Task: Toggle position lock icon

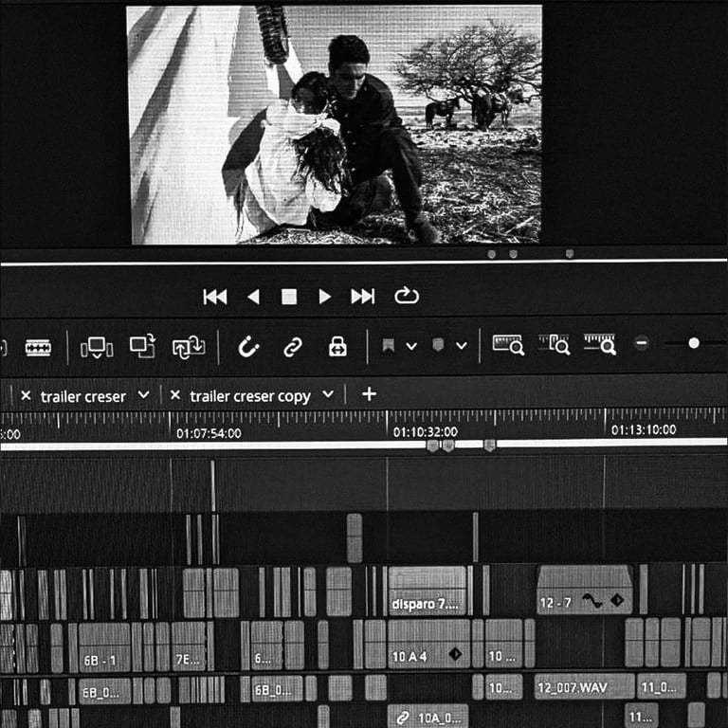Action: coord(337,346)
